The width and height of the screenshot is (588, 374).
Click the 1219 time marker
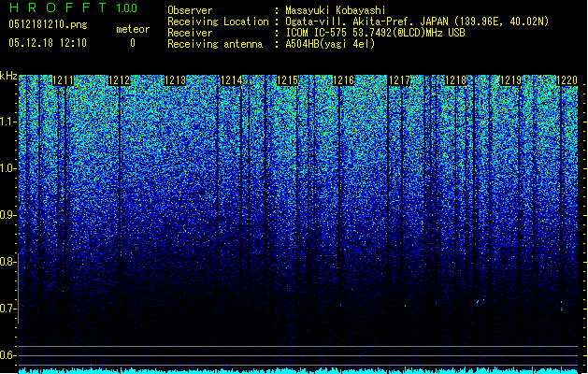pyautogui.click(x=511, y=80)
